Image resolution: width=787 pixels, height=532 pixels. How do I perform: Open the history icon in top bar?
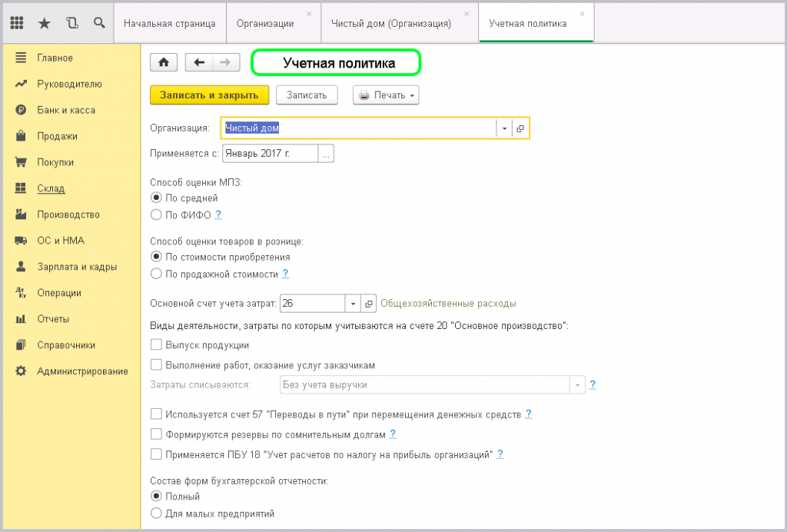point(72,23)
